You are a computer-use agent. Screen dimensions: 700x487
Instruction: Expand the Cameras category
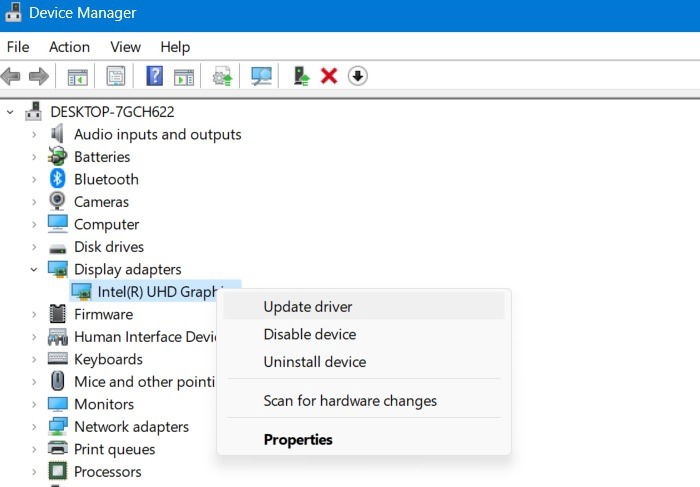[x=34, y=202]
